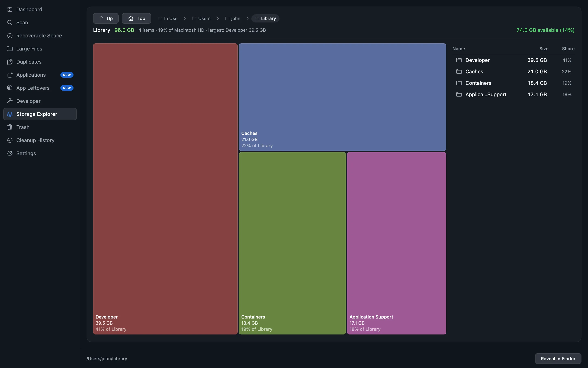Open the Dashboard sidebar icon
Image resolution: width=588 pixels, height=368 pixels.
click(x=10, y=9)
